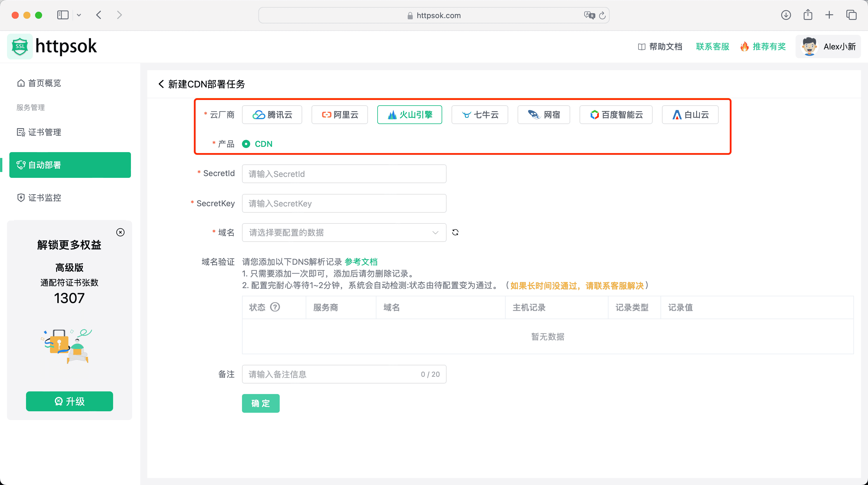
Task: Click the SecretId input field
Action: pyautogui.click(x=344, y=174)
